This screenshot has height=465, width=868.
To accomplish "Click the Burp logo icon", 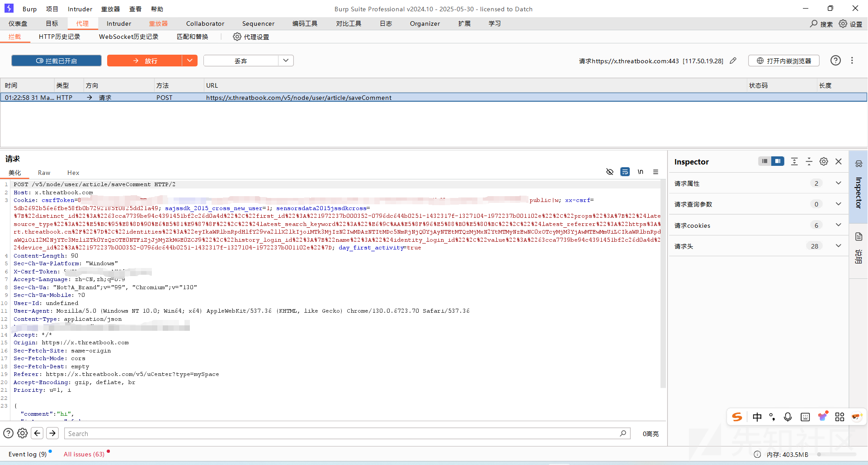I will [9, 8].
